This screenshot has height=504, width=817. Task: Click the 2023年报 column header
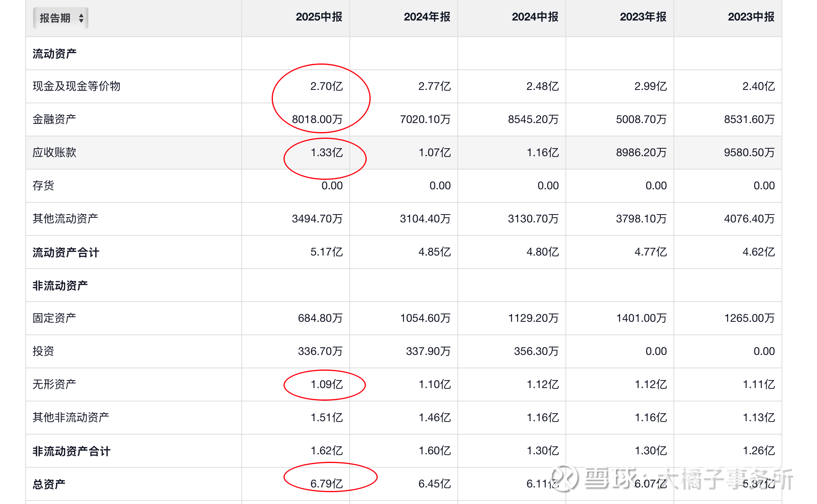(x=643, y=17)
